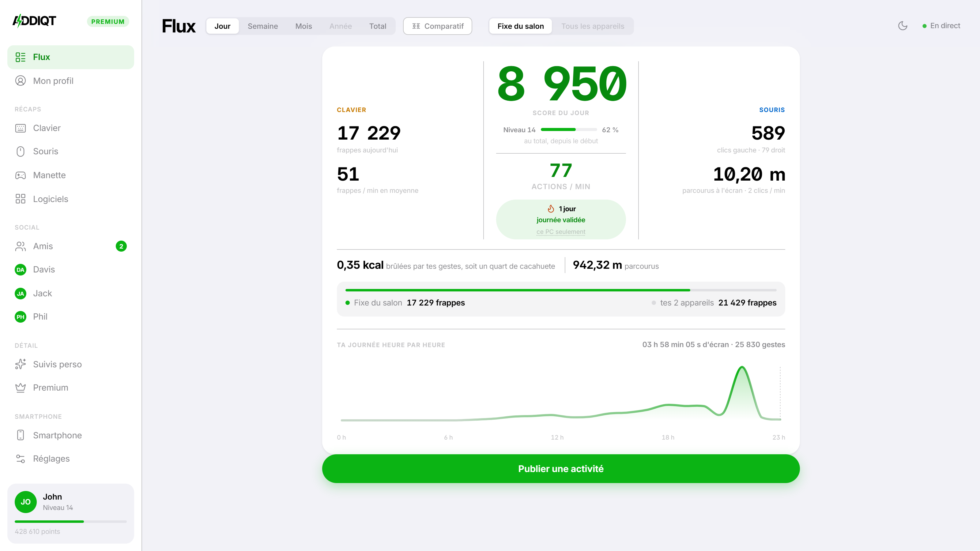Open Suivis perso sparkle icon
Screen dimensions: 980x551
tap(21, 364)
